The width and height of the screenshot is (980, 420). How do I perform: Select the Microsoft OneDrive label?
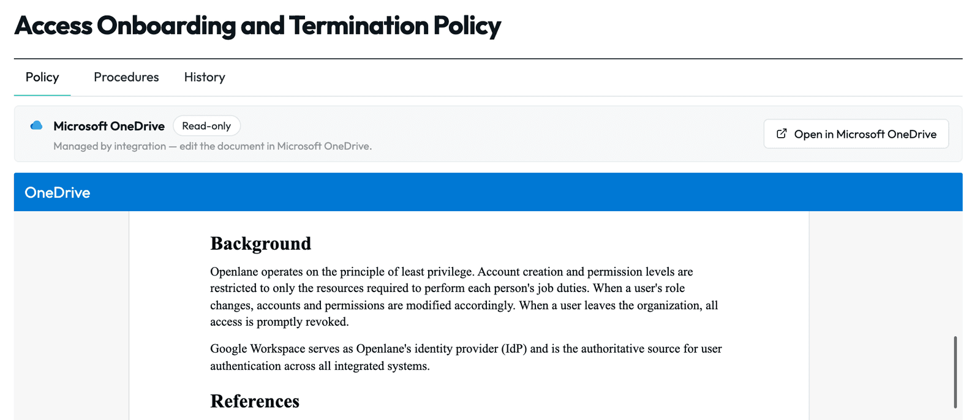(x=109, y=126)
